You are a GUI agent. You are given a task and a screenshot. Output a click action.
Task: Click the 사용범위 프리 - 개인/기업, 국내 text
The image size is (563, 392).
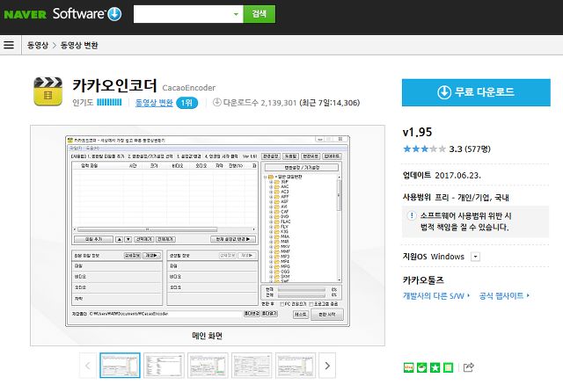456,198
